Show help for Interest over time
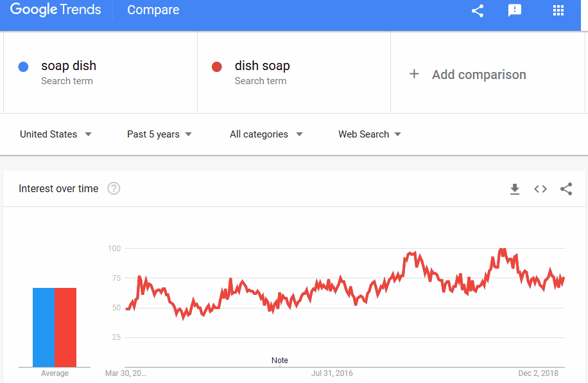Screen dimensions: 588x383 coord(114,188)
